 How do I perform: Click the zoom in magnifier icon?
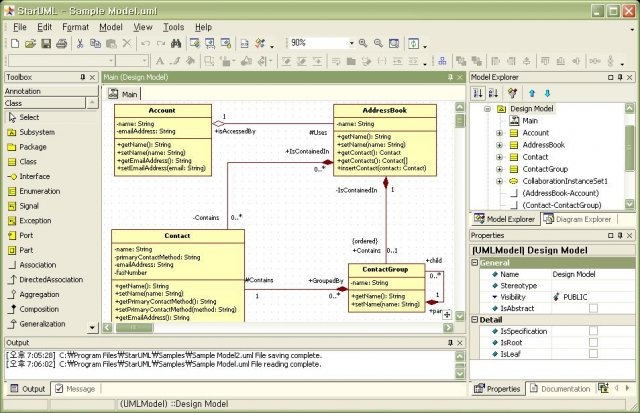point(360,43)
